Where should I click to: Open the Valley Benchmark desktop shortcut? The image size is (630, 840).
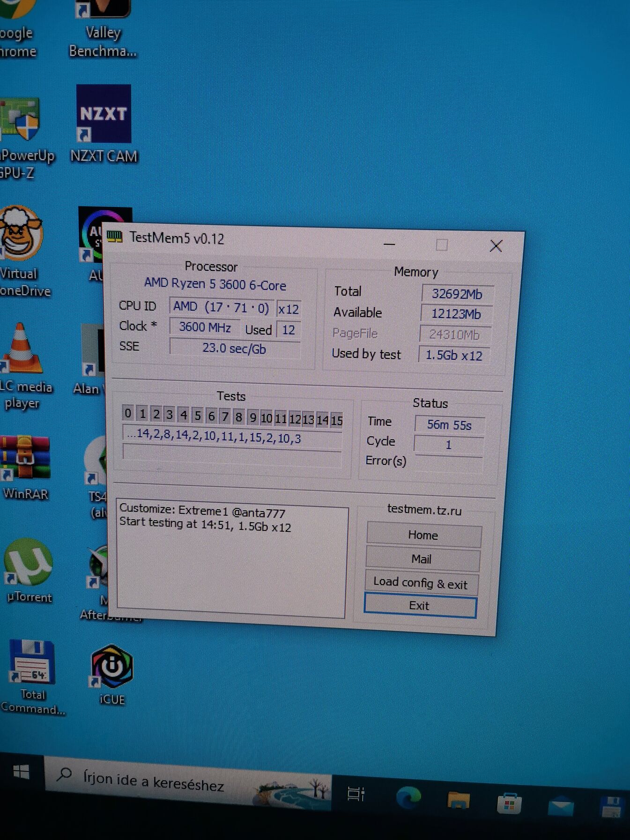(103, 29)
